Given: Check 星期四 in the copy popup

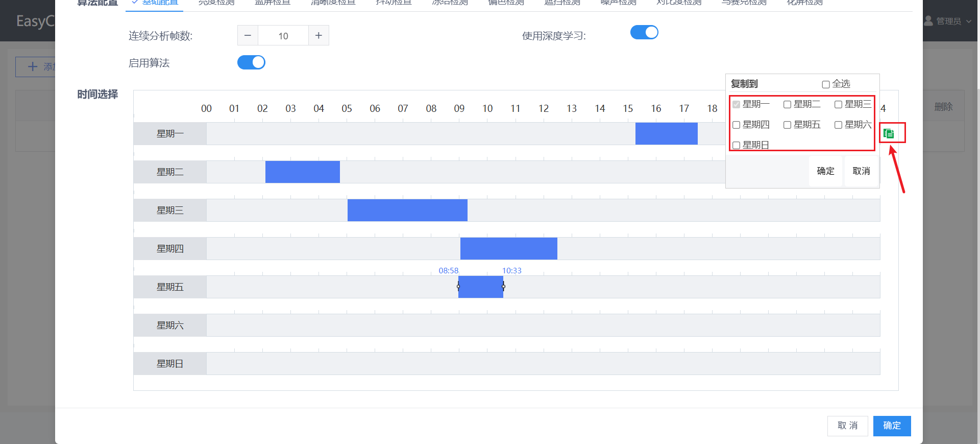Looking at the screenshot, I should tap(736, 125).
